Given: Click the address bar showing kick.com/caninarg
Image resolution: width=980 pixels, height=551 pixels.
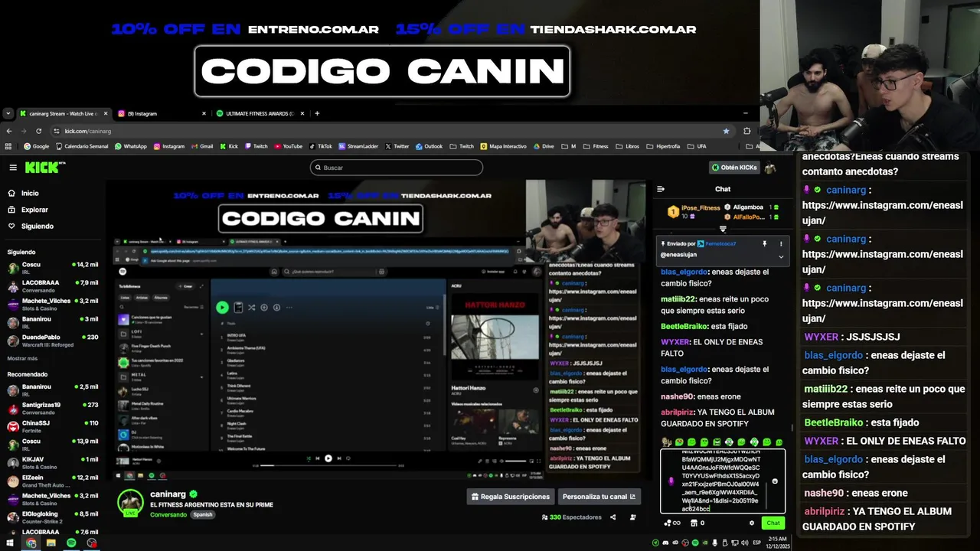Looking at the screenshot, I should pyautogui.click(x=390, y=131).
